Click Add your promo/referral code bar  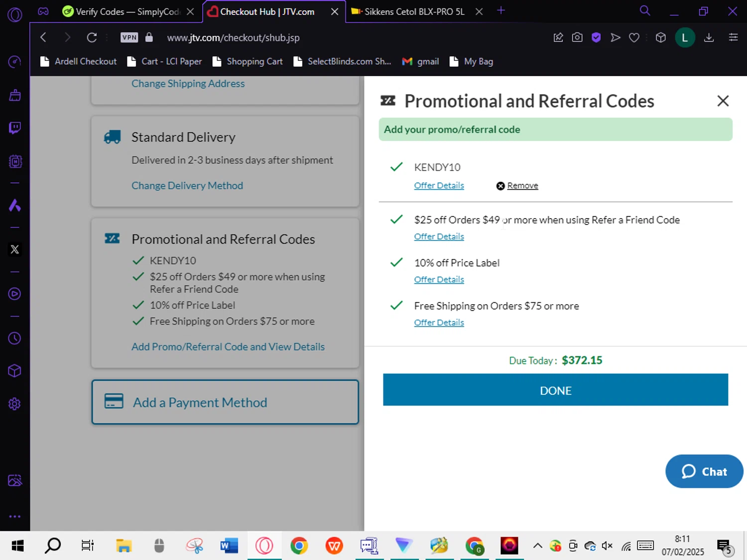point(555,129)
